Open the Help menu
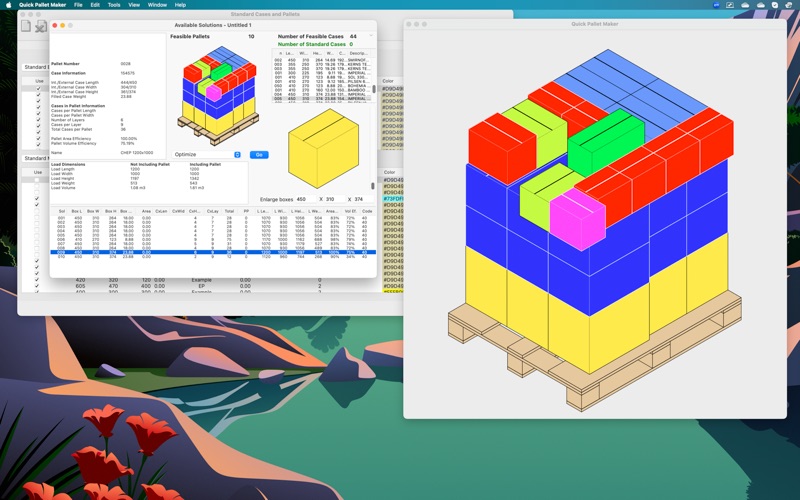 180,5
